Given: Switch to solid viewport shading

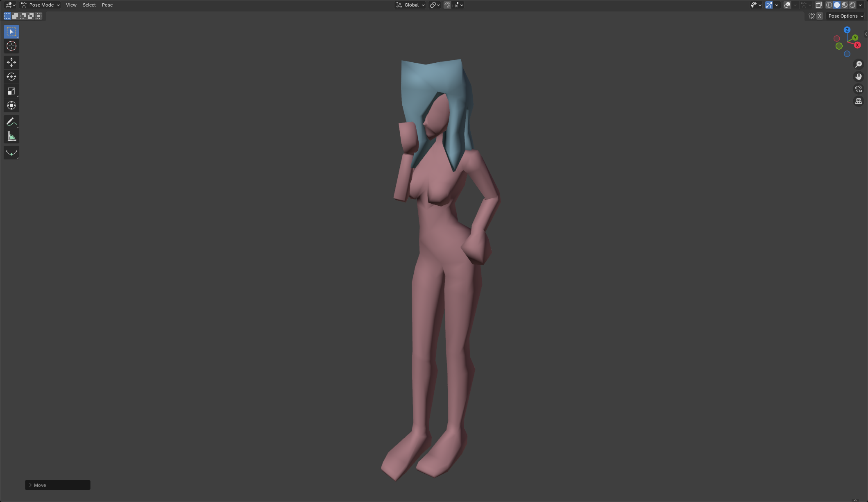Looking at the screenshot, I should pos(837,5).
